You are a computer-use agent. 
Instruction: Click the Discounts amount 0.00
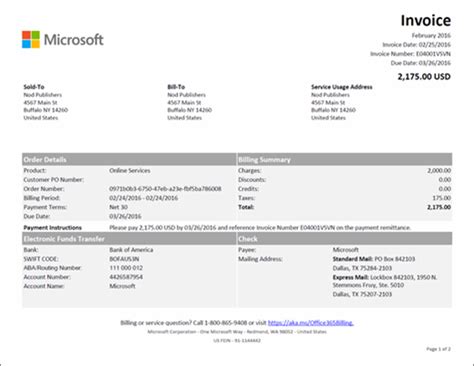pyautogui.click(x=445, y=180)
